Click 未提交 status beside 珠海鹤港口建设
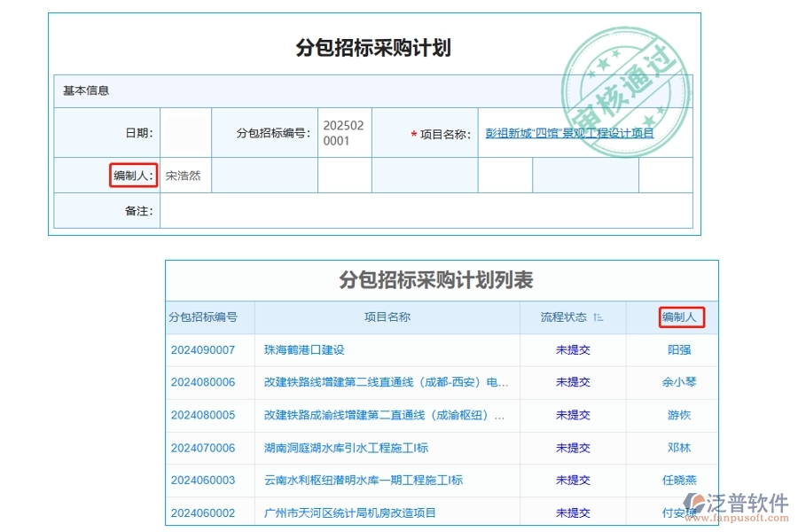The height and width of the screenshot is (532, 798). click(x=573, y=349)
